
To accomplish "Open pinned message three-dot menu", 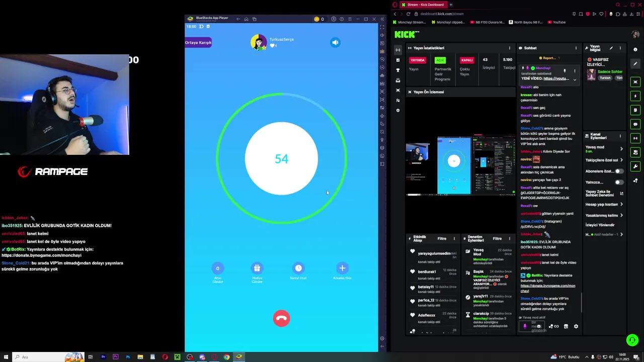I will tap(575, 70).
